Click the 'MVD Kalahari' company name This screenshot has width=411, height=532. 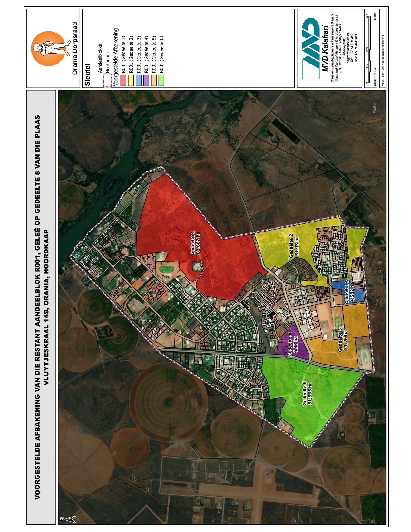click(x=325, y=48)
